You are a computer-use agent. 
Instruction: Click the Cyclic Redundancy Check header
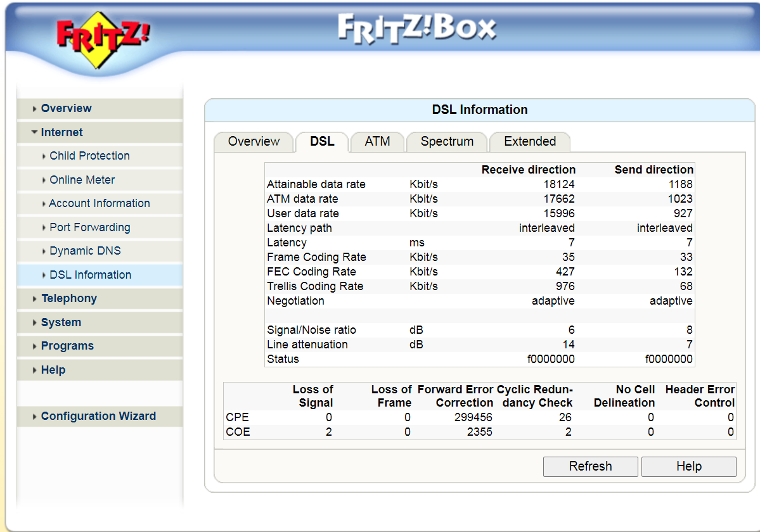tap(534, 396)
